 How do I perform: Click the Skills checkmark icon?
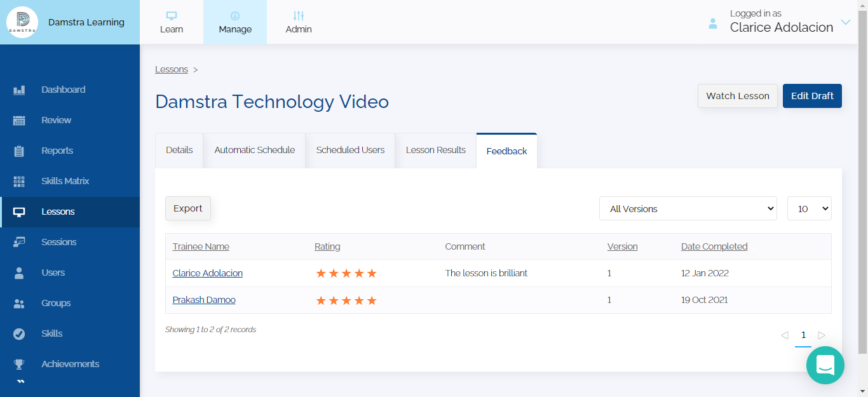point(19,334)
